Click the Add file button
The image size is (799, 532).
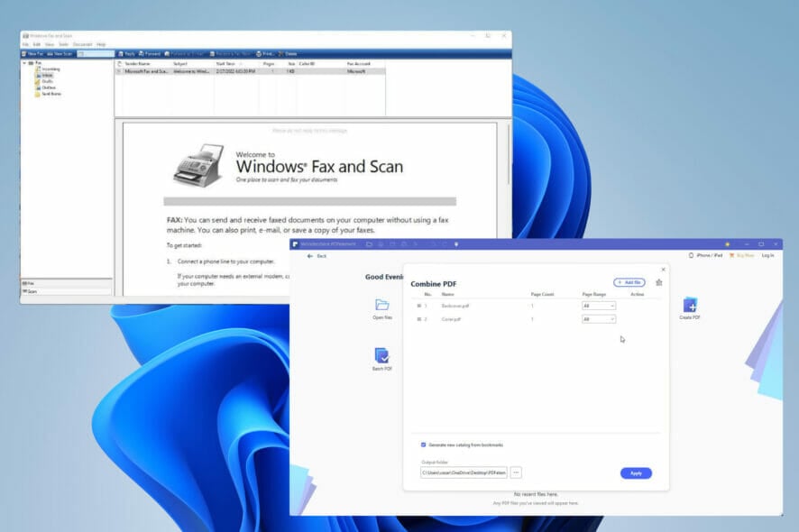click(x=629, y=281)
